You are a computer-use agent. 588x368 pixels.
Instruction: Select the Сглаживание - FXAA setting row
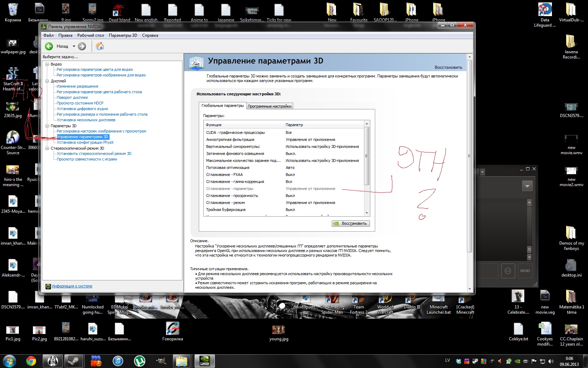pos(283,175)
